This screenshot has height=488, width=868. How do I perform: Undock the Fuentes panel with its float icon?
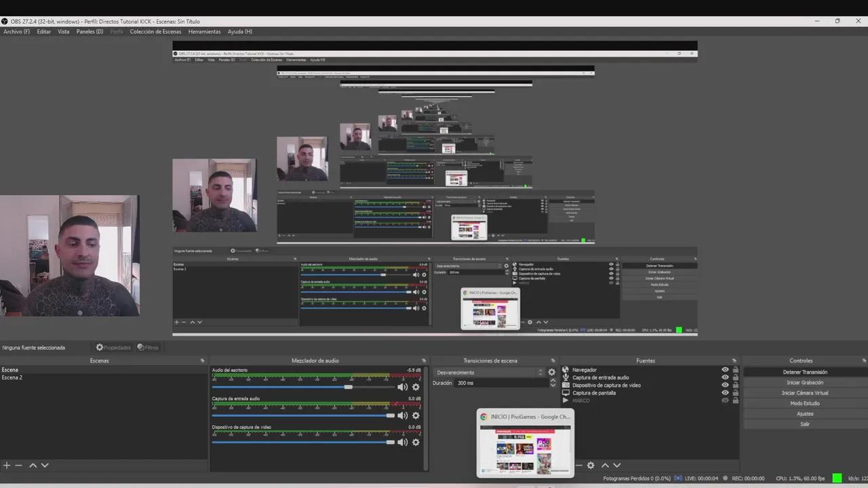[x=734, y=361]
